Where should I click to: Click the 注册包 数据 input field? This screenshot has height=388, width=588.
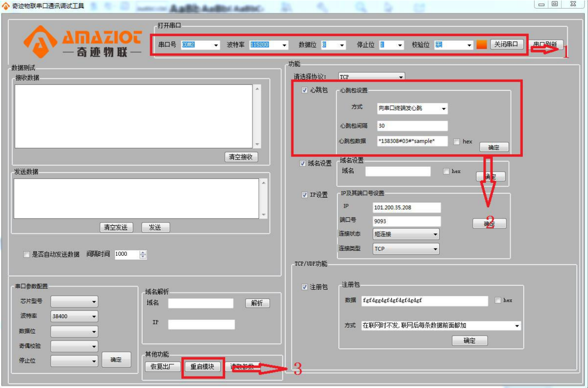pos(425,301)
